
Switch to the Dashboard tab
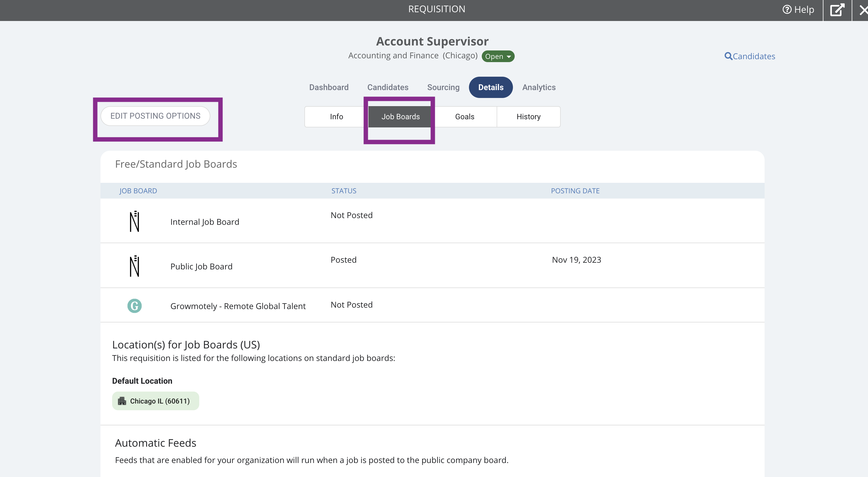[329, 87]
